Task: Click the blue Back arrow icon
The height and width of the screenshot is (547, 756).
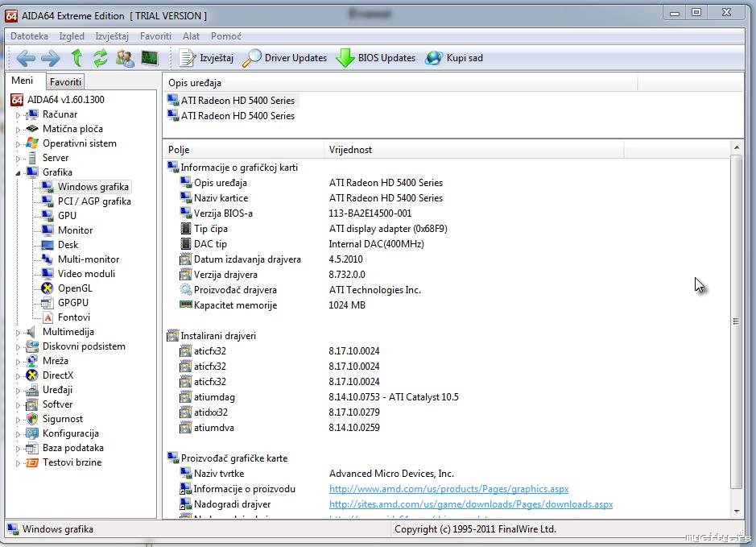Action: point(26,58)
